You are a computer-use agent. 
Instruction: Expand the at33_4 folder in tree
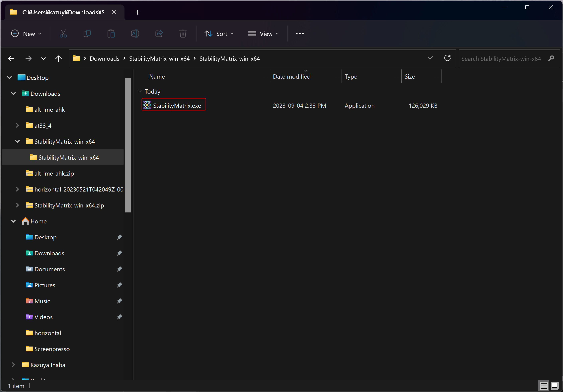point(17,125)
